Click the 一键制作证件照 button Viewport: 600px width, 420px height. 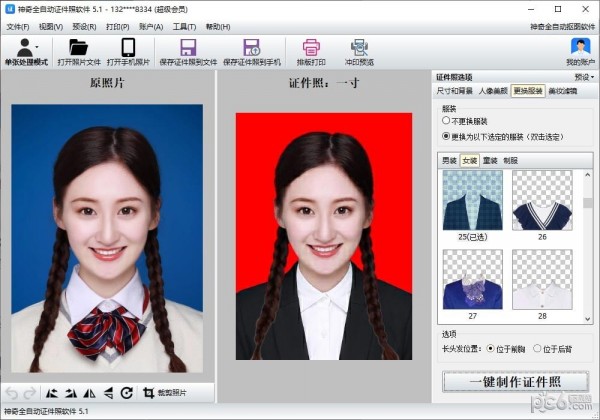515,381
